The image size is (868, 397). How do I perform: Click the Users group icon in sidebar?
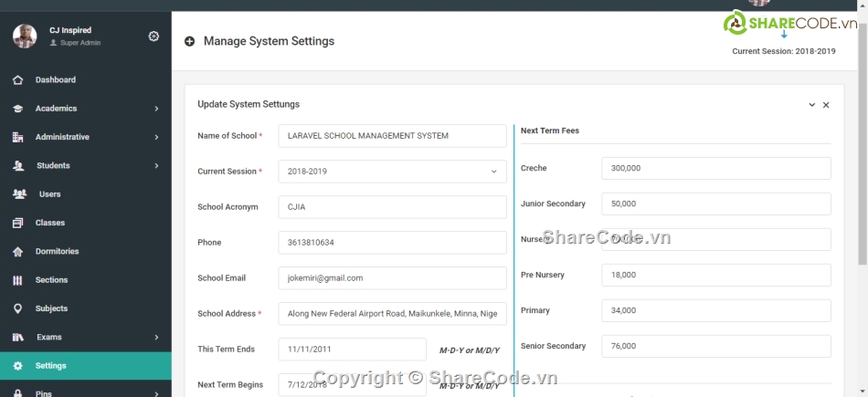[19, 194]
